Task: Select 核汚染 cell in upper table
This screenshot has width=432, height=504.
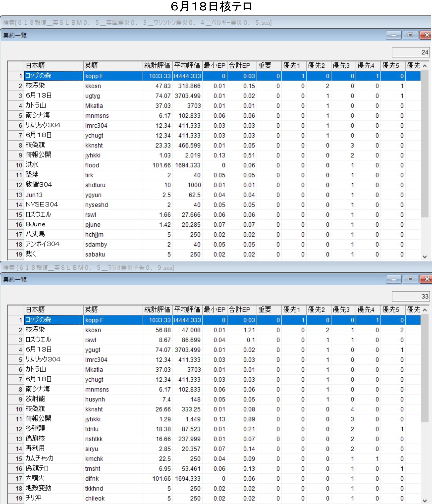Action: [54, 86]
